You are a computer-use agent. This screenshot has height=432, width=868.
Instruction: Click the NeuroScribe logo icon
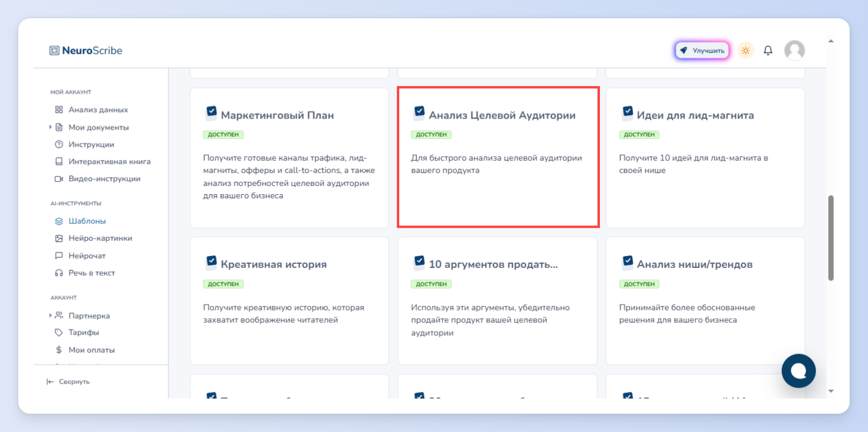[54, 51]
